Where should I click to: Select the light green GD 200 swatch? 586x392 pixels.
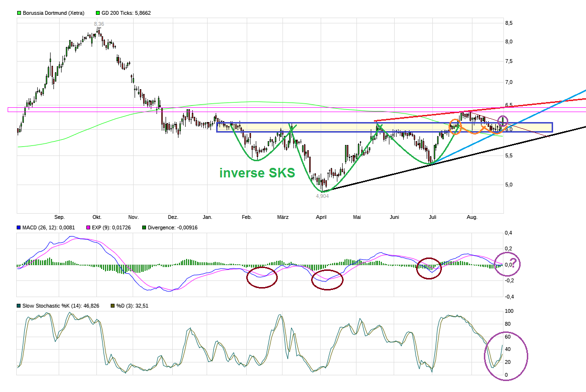[98, 13]
